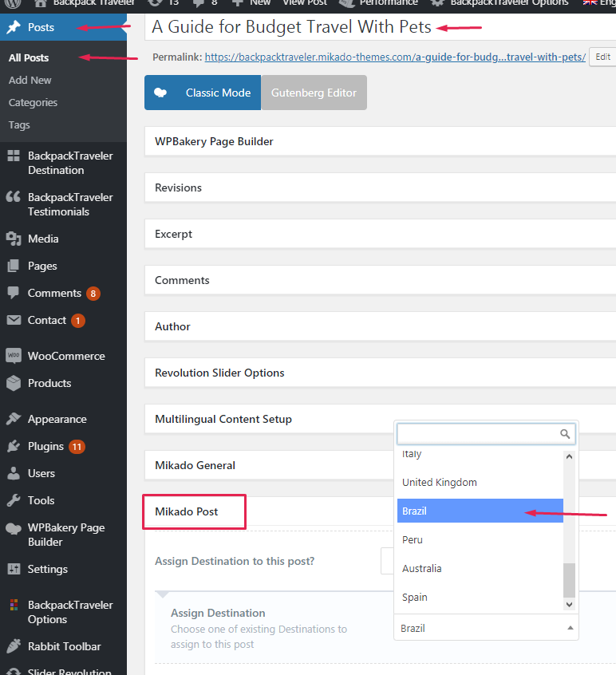Click the Pages icon in sidebar

tap(14, 266)
